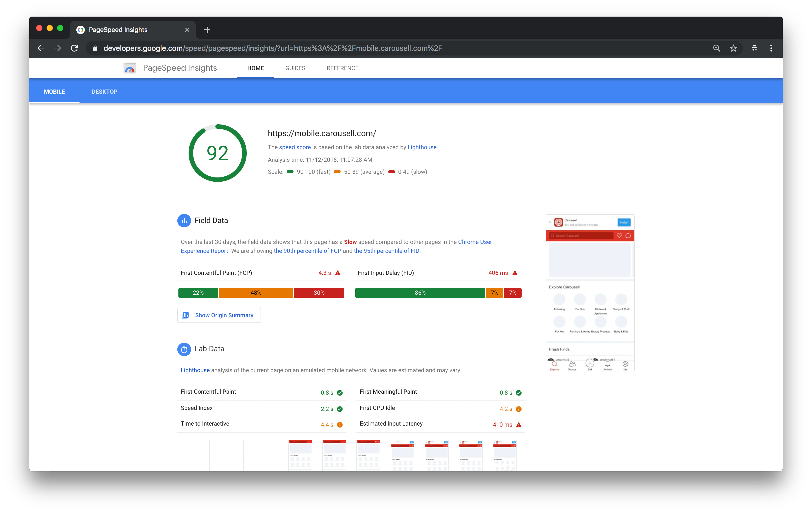Viewport: 812px width, 513px height.
Task: Click the Field Data bar chart icon
Action: pos(184,221)
